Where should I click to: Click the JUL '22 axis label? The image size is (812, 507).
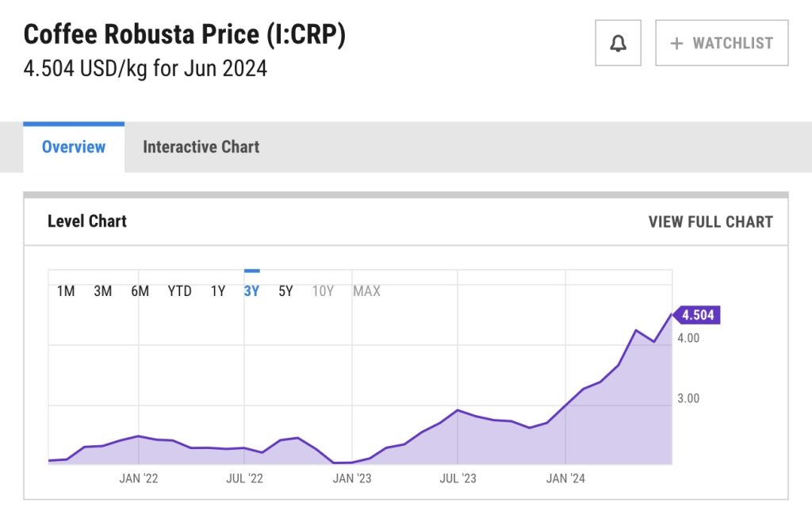[x=245, y=478]
